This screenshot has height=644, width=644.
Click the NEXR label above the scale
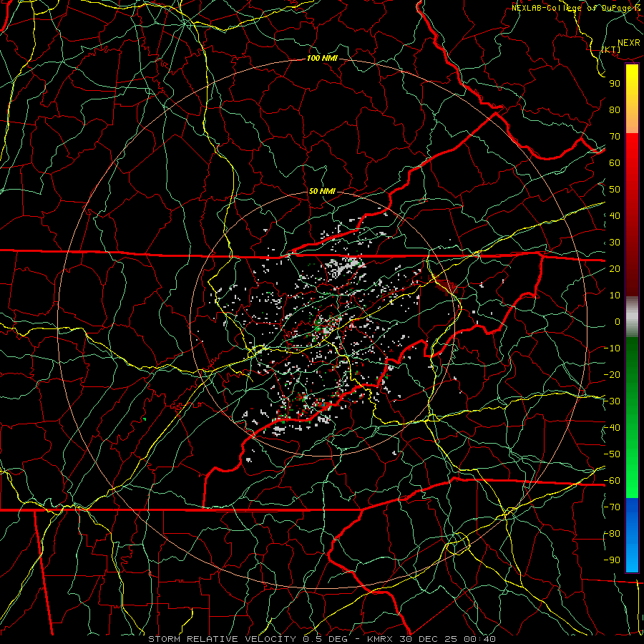click(628, 43)
